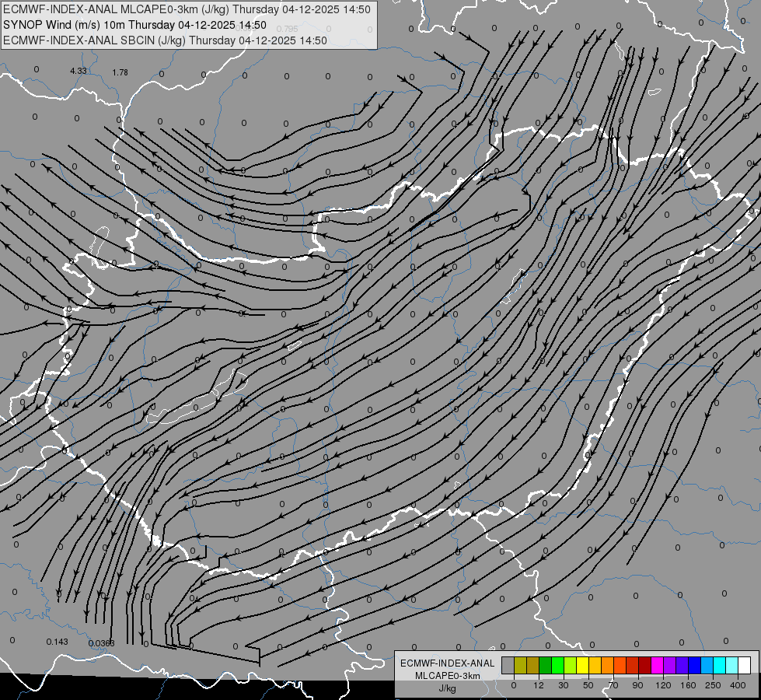Click the ECMWF-INDEX-ANAL MLCAPE0-3km title line

coord(187,9)
